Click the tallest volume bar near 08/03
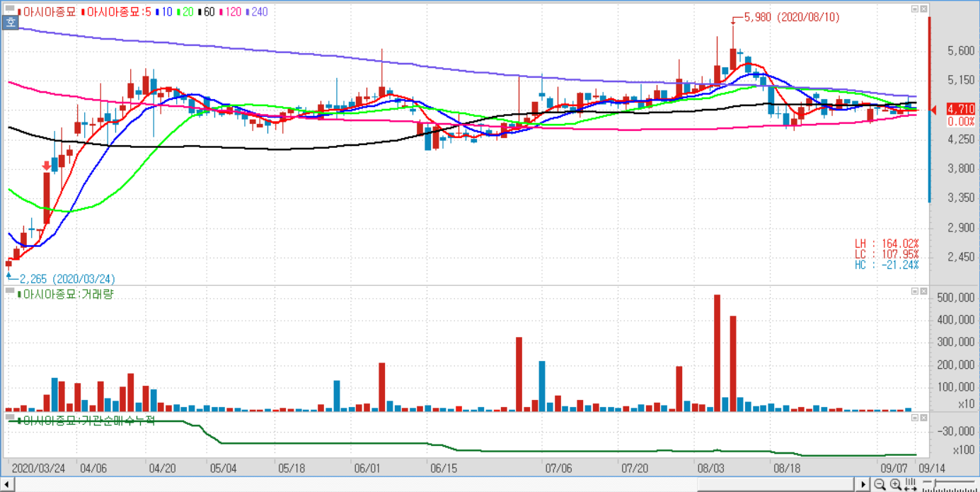 [717, 353]
